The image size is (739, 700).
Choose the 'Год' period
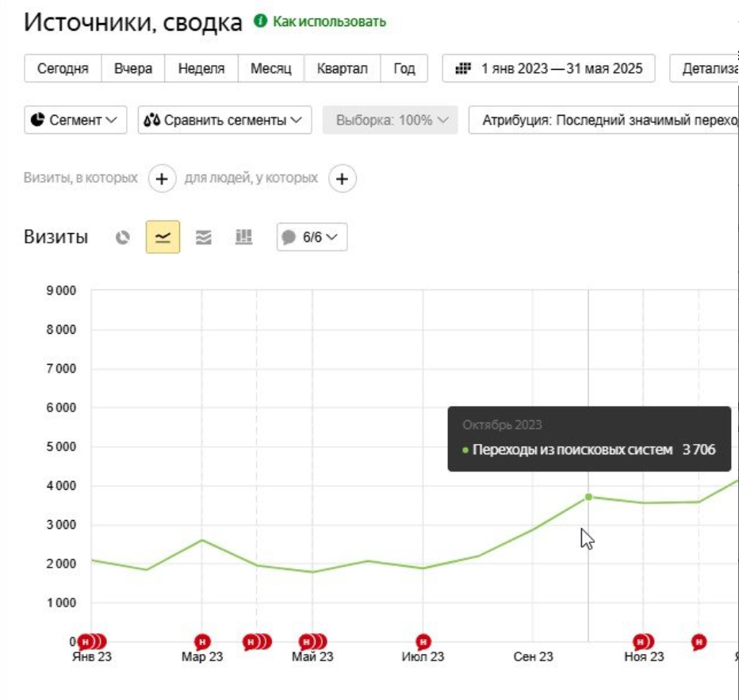[404, 69]
